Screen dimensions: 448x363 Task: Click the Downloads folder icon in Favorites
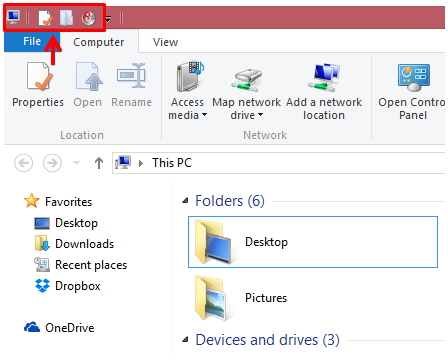coord(42,243)
